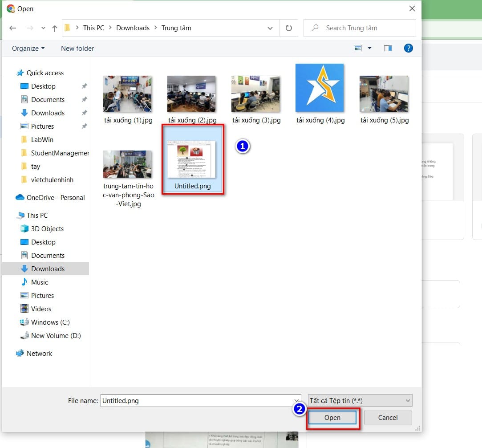Click the Search Trung tâm field
This screenshot has width=482, height=448.
[x=360, y=28]
